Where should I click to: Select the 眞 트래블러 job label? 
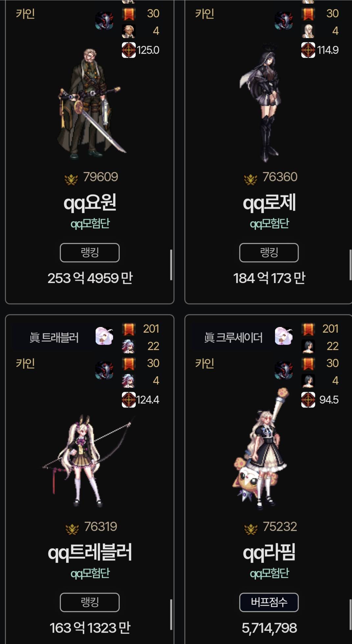click(54, 338)
